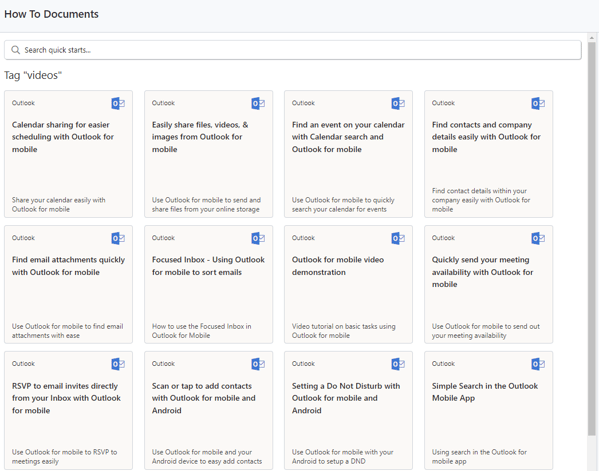Click 'Outlook' label on video demonstration card
Viewport: 599px width, 471px height.
coord(303,238)
